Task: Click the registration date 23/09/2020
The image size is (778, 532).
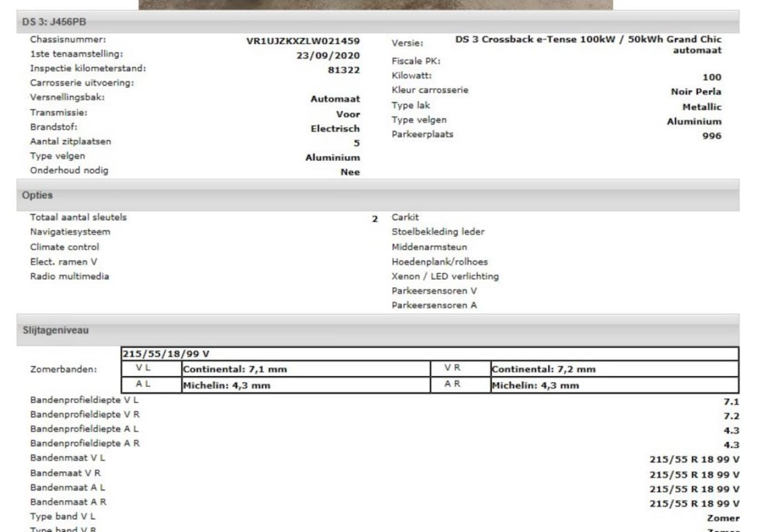Action: click(x=328, y=55)
